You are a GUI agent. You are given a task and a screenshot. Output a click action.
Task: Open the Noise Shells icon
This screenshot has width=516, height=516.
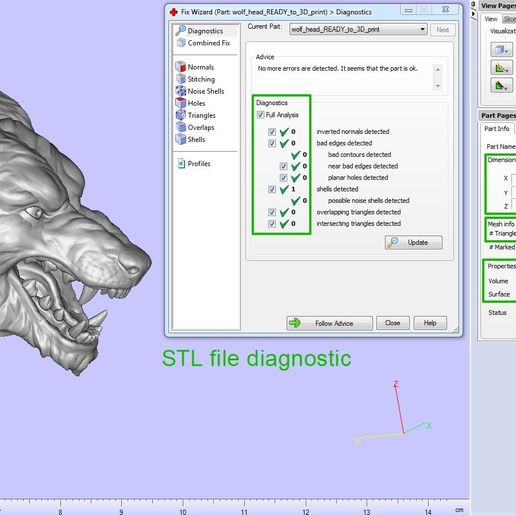(x=181, y=91)
